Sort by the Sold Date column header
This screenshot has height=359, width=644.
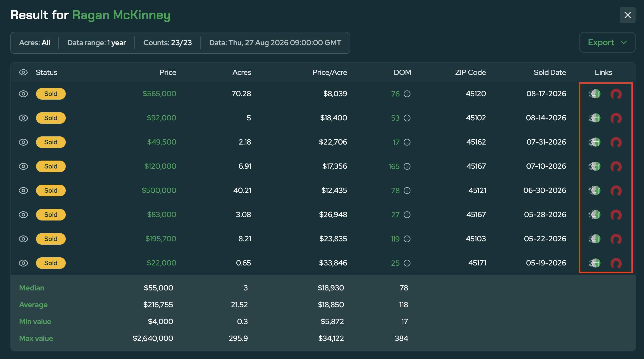tap(550, 72)
